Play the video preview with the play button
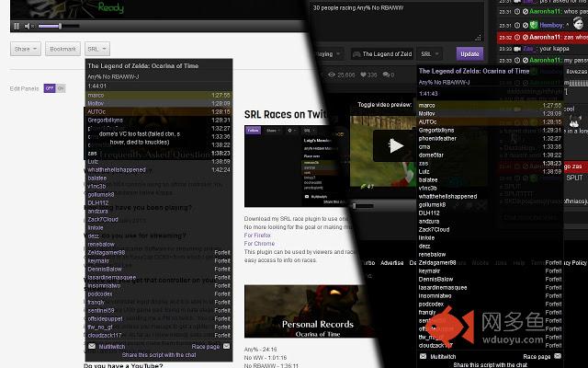Viewport: 588px width, 368px height. tap(395, 145)
